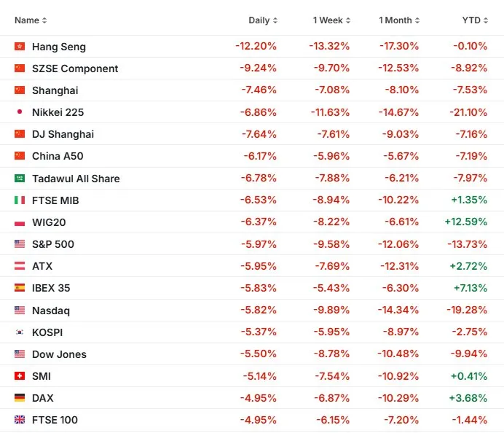Click WIG20's +12.59% YTD value
Screen dimensions: 504x433
tap(465, 222)
